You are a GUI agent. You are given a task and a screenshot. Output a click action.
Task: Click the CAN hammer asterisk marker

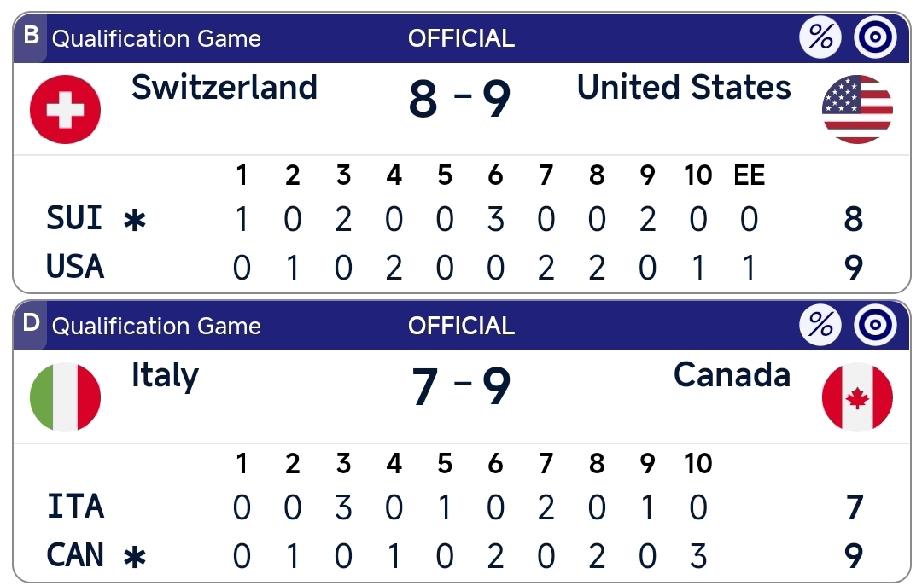133,556
